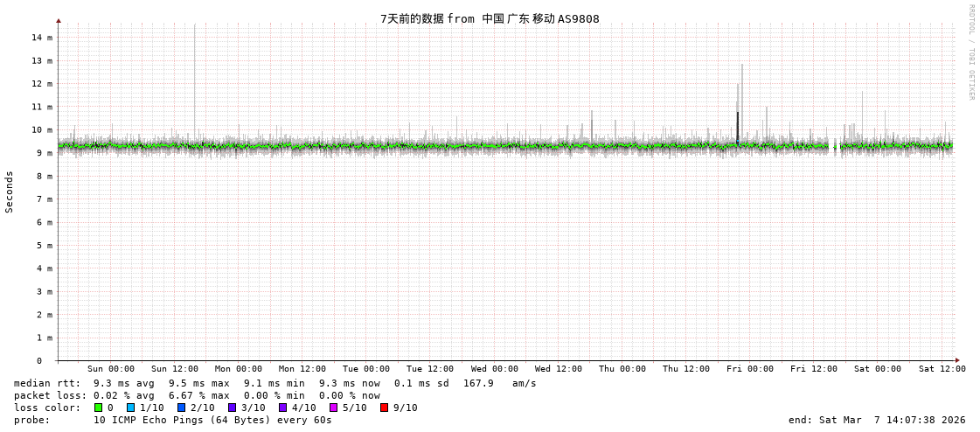The width and height of the screenshot is (980, 432).
Task: Click the 'Sun 00:00' time axis label
Action: pyautogui.click(x=111, y=369)
